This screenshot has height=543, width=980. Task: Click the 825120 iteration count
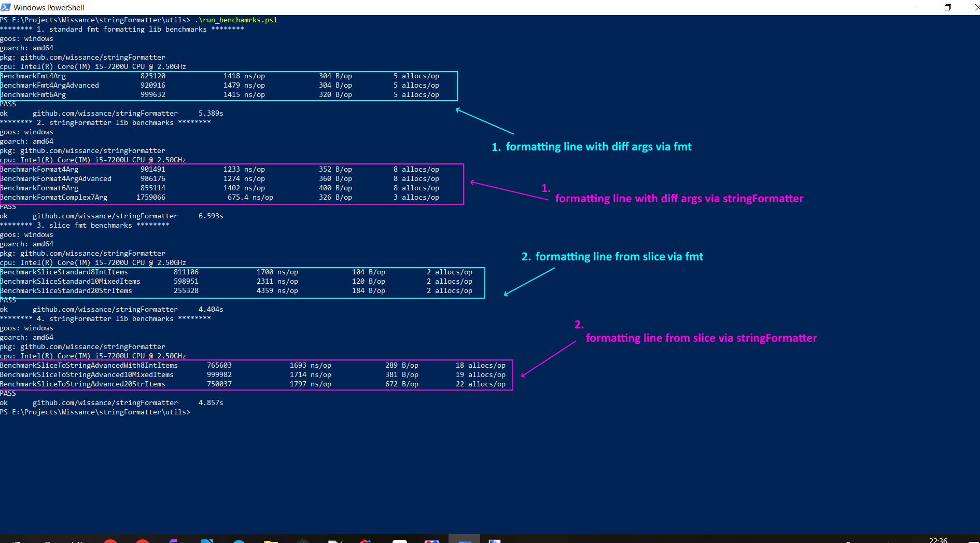(153, 76)
